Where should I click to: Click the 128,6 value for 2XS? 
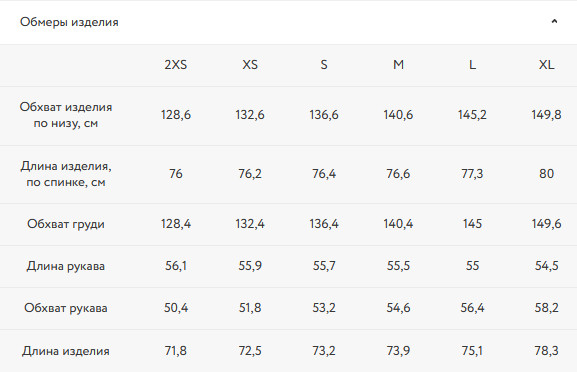pos(176,115)
